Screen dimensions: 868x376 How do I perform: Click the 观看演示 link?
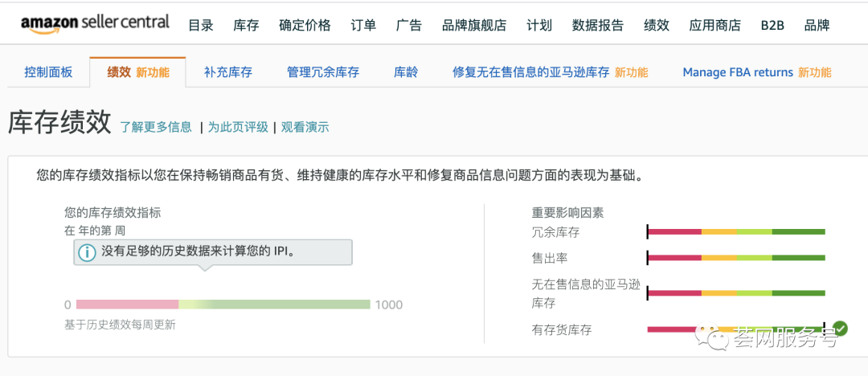point(305,128)
